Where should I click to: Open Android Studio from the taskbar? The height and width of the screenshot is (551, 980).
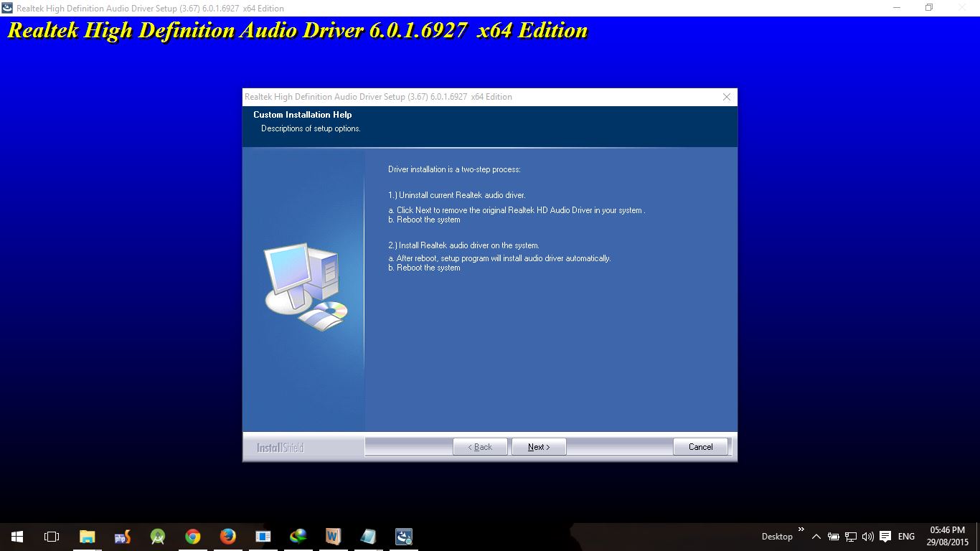pyautogui.click(x=157, y=537)
